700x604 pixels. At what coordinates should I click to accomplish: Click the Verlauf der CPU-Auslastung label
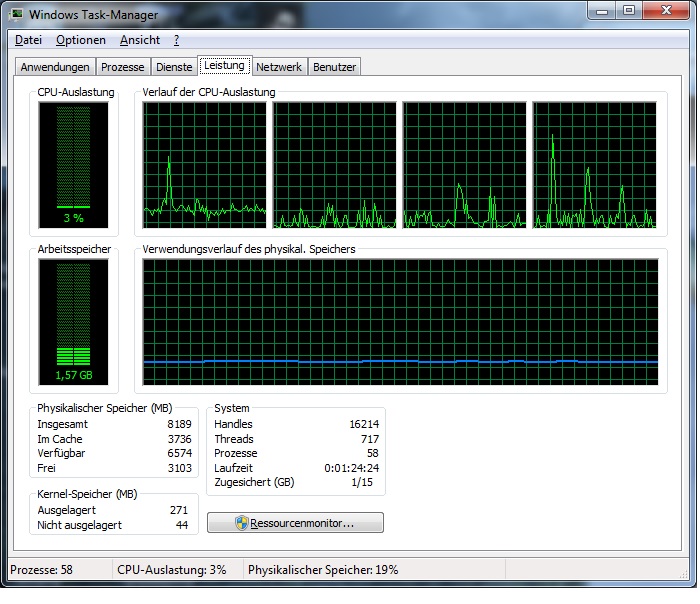pyautogui.click(x=208, y=92)
